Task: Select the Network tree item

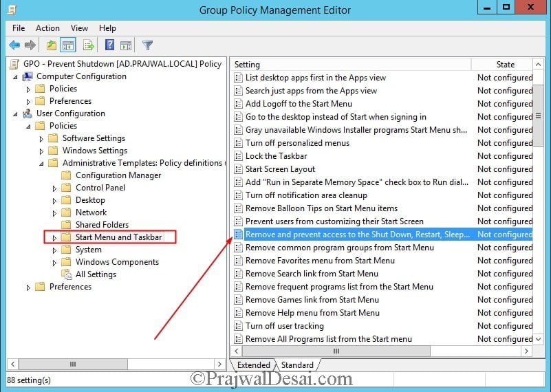Action: [91, 213]
